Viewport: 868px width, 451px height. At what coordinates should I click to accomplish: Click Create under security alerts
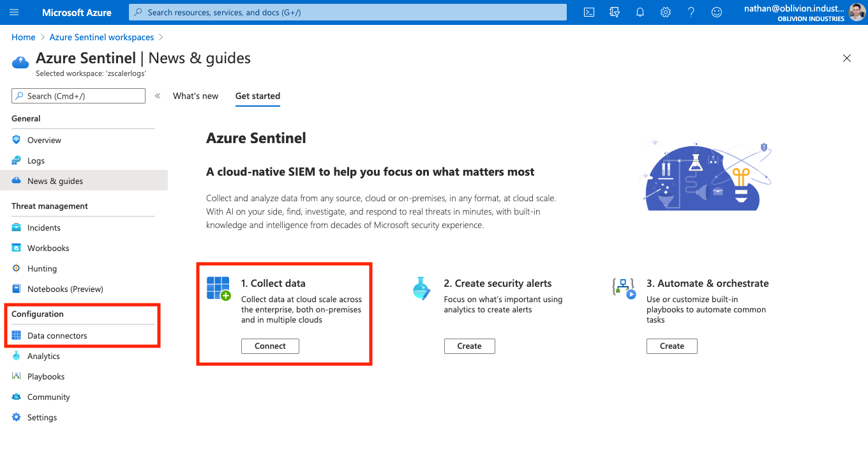[469, 346]
